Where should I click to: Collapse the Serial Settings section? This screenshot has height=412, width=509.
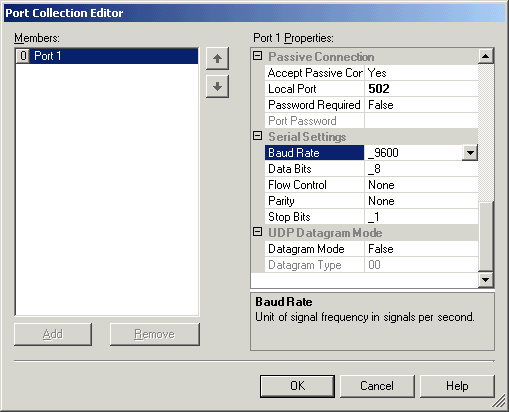click(257, 136)
